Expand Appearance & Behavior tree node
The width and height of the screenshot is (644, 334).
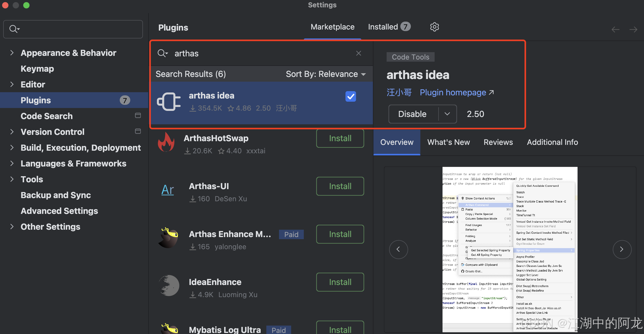[x=12, y=53]
